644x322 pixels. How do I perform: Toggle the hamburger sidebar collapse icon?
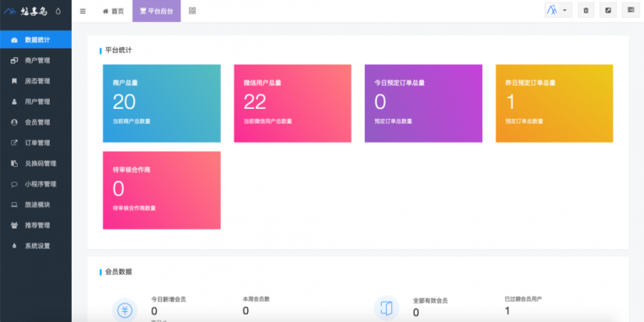tap(83, 11)
